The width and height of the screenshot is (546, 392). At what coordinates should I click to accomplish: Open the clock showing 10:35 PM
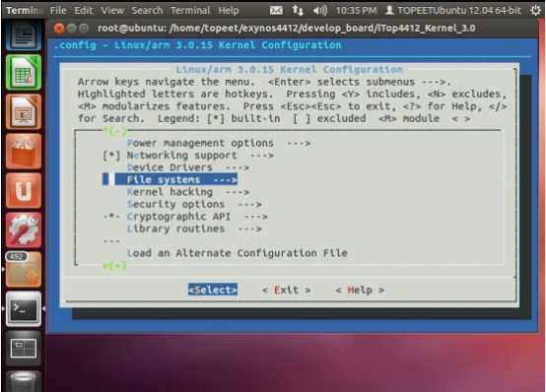[x=356, y=11]
